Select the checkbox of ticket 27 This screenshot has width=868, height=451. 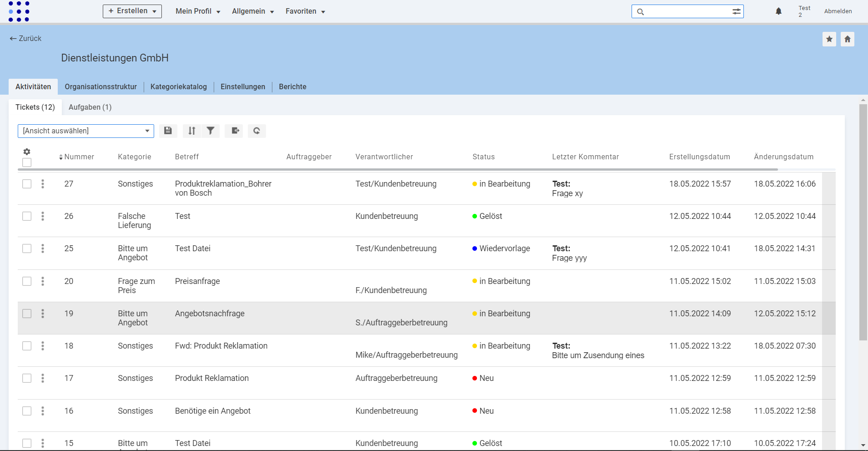click(x=27, y=184)
